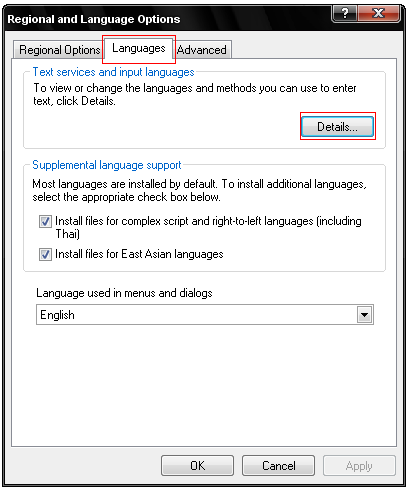Click the 'click Details' instruction text
Image resolution: width=410 pixels, height=488 pixels.
click(x=86, y=101)
